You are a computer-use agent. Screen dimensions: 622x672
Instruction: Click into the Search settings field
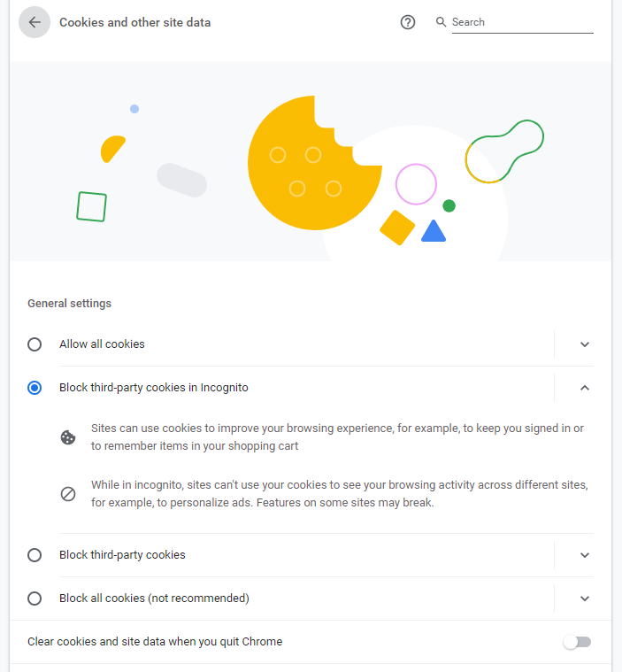pyautogui.click(x=522, y=22)
